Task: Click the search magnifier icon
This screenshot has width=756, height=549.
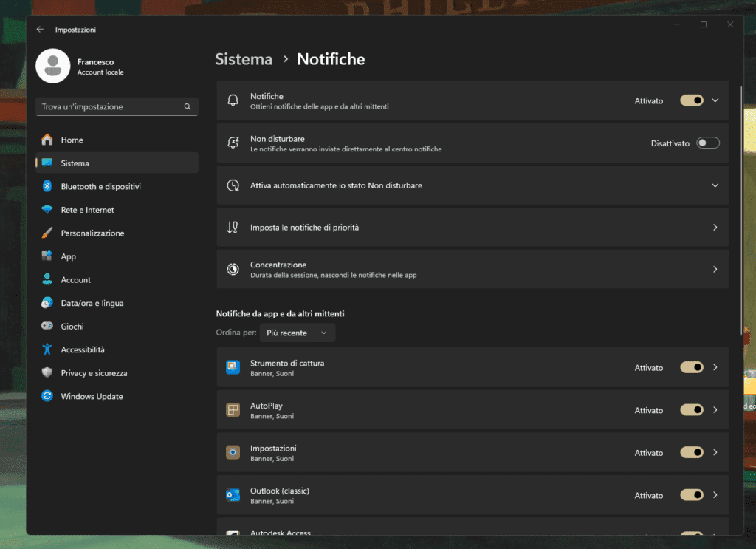Action: 188,106
